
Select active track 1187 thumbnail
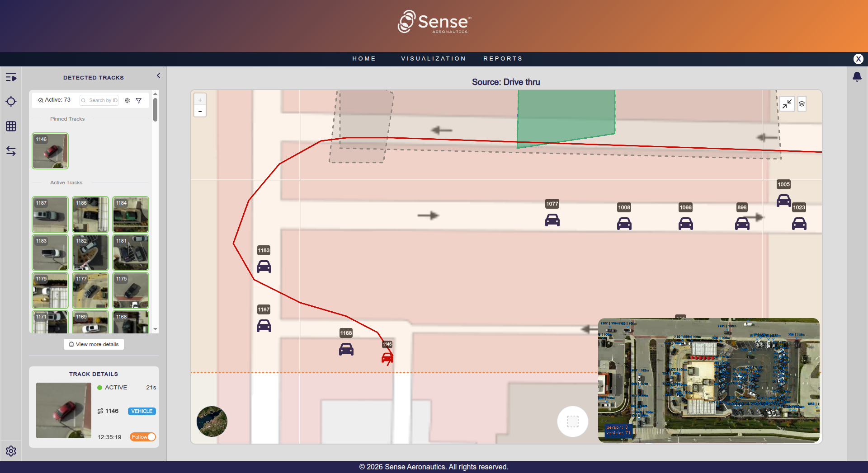click(50, 215)
